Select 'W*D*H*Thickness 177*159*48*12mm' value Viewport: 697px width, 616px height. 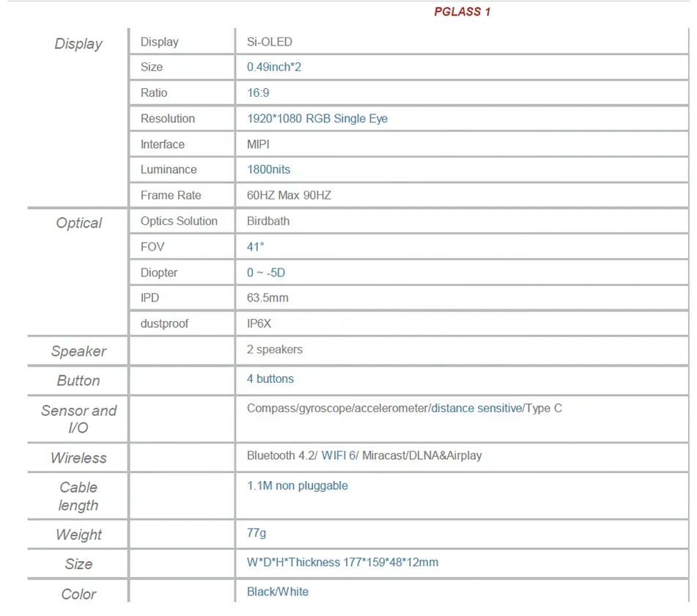point(342,562)
